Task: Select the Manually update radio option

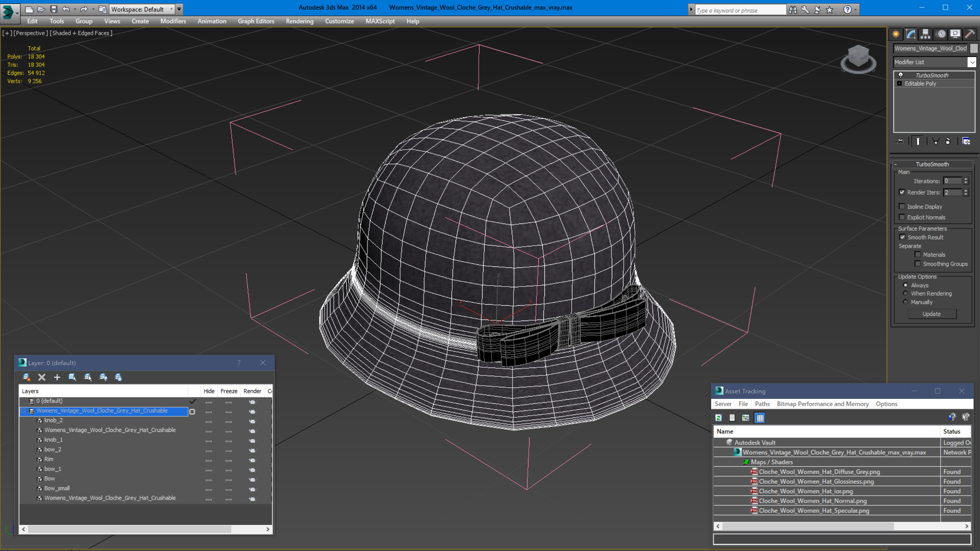Action: [x=905, y=302]
